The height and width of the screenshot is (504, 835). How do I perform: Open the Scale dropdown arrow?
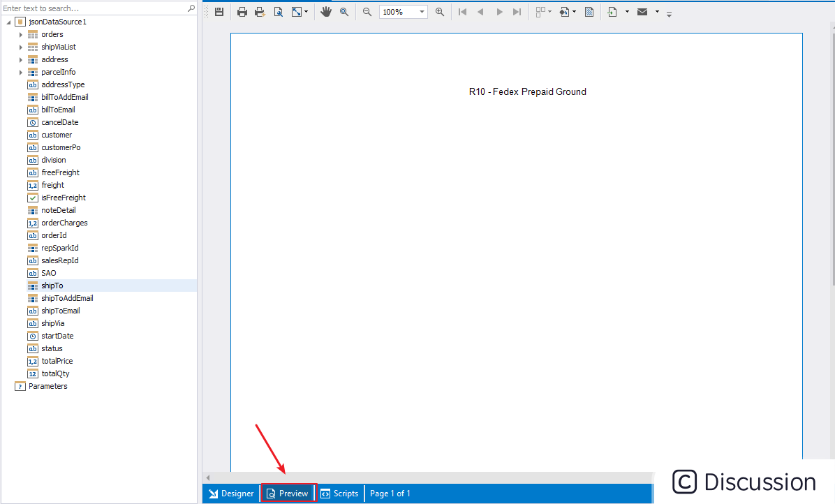[x=306, y=12]
